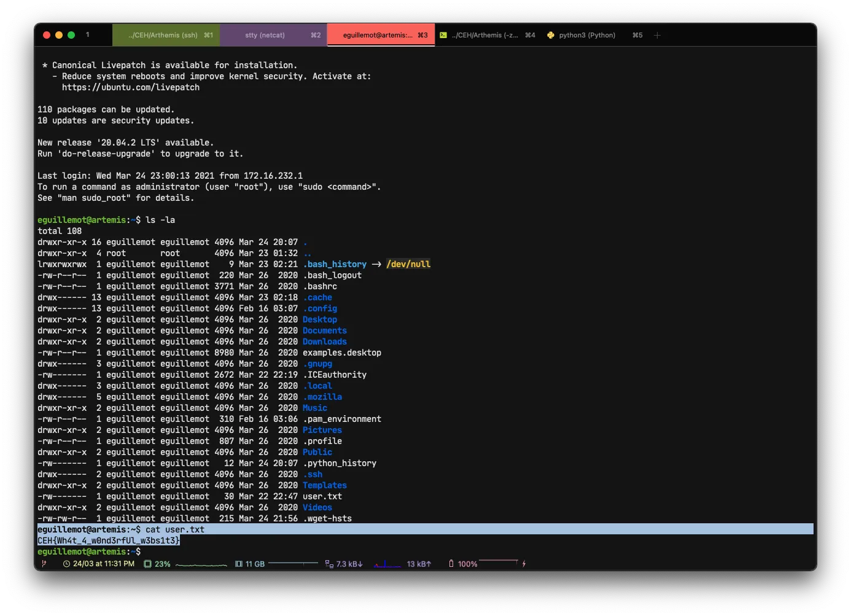Click the green zoom window button
The image size is (851, 616).
(71, 36)
